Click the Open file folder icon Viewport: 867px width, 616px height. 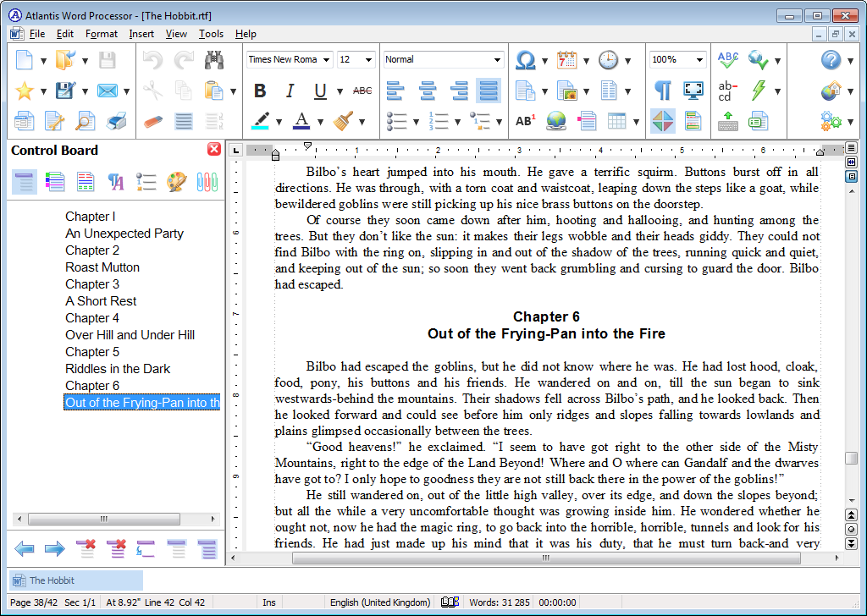[65, 60]
